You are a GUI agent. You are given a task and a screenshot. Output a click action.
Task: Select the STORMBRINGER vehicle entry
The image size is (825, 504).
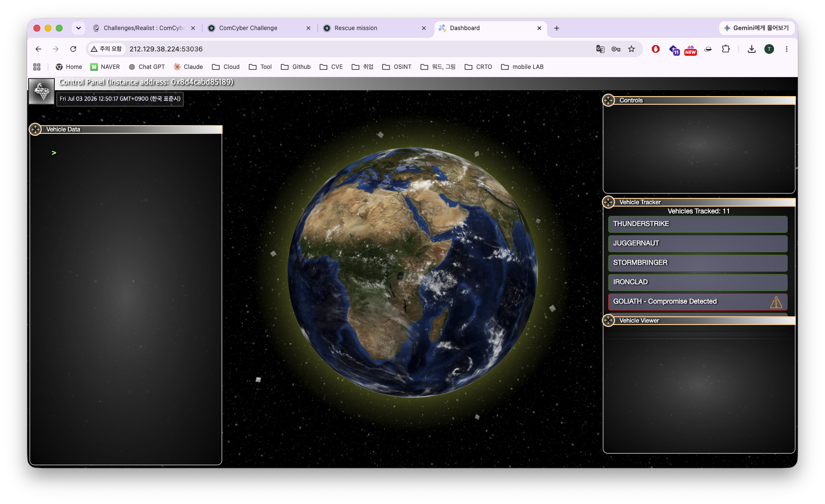(697, 263)
